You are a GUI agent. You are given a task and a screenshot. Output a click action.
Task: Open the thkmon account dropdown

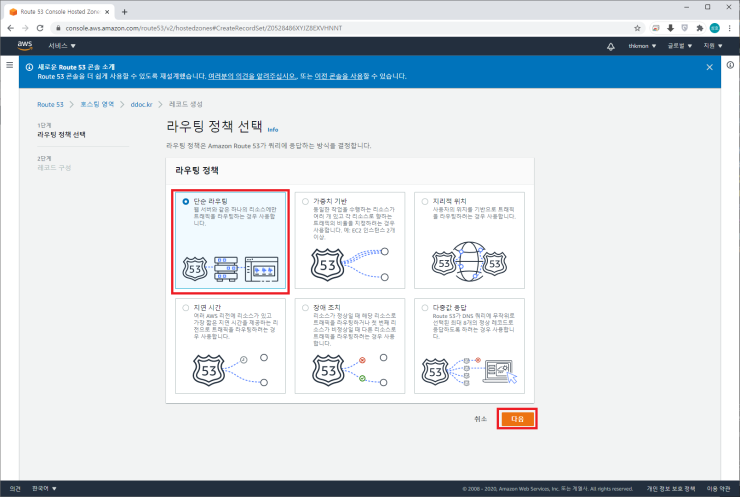click(x=641, y=47)
